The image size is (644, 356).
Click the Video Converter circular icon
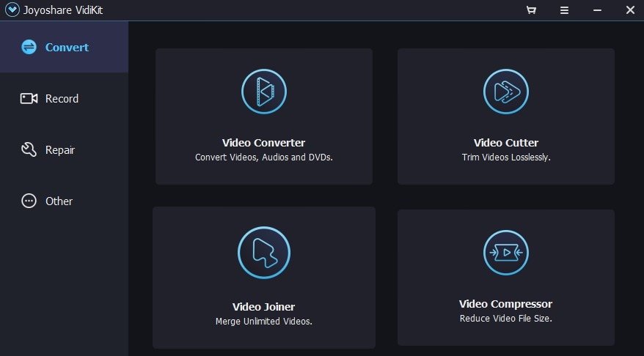(x=263, y=92)
